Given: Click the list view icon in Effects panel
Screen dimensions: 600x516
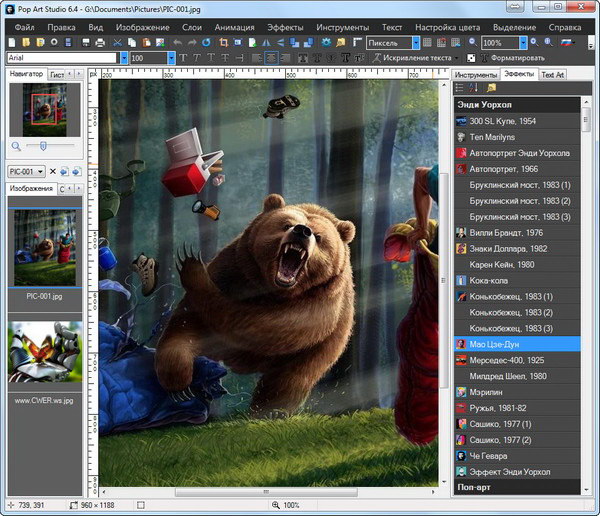Looking at the screenshot, I should click(460, 88).
